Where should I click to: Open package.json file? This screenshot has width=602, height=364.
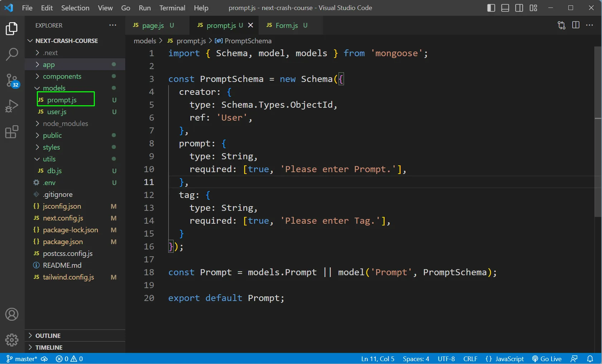[x=75, y=242]
